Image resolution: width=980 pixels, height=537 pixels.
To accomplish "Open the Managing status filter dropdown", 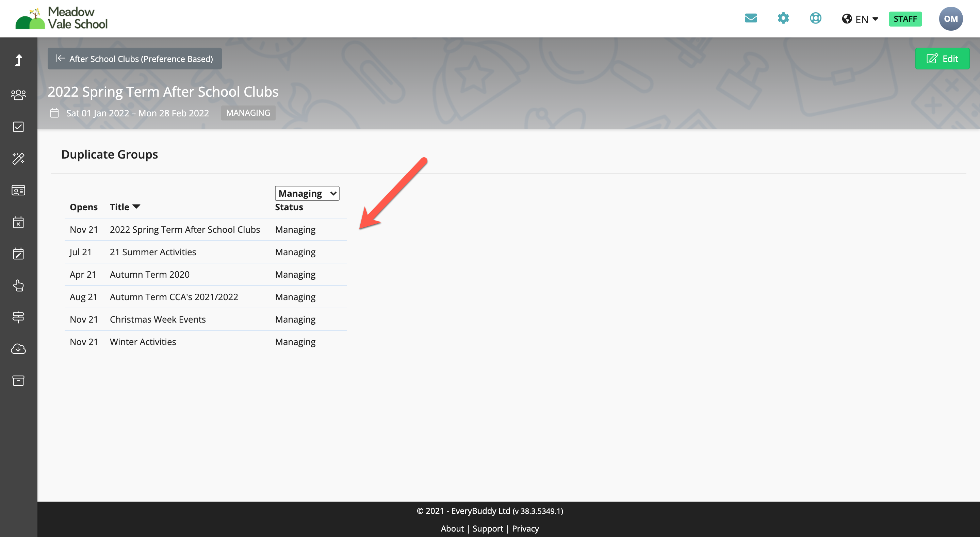I will (x=307, y=193).
